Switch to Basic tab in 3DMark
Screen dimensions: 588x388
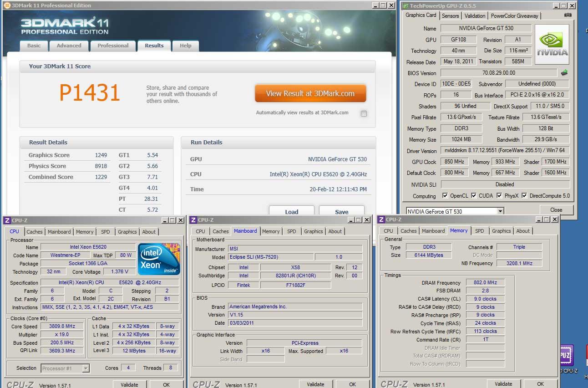[x=34, y=46]
